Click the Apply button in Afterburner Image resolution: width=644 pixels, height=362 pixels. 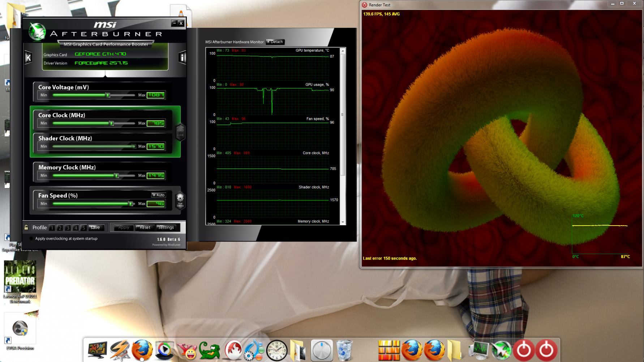124,228
